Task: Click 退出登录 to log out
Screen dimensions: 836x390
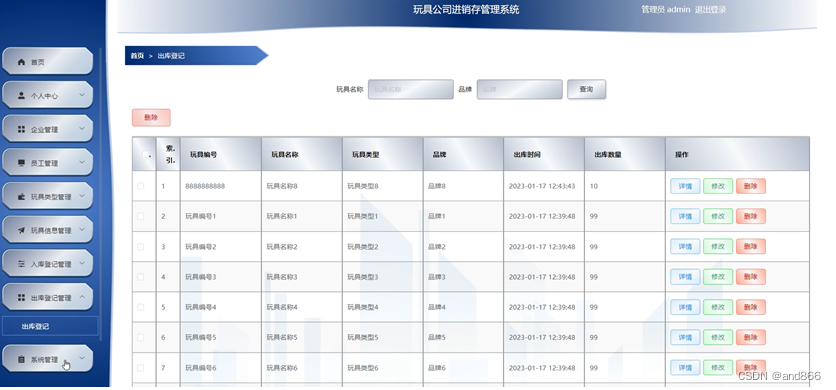Action: 710,9
